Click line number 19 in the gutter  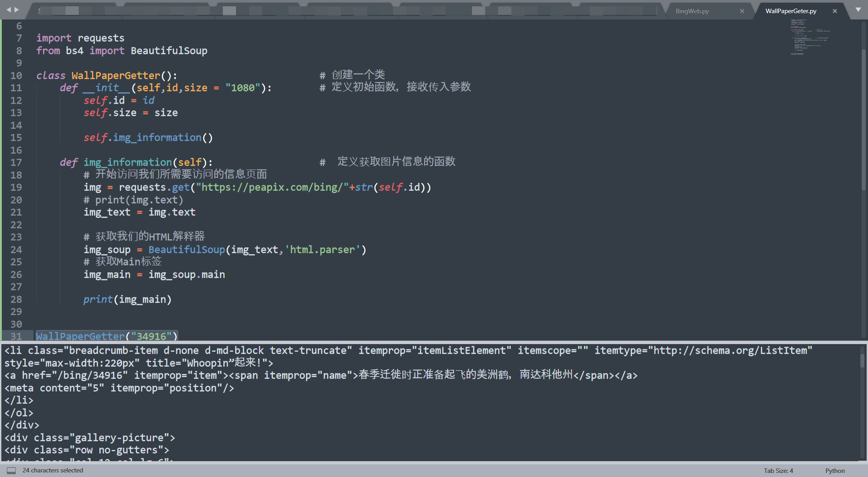pos(16,187)
